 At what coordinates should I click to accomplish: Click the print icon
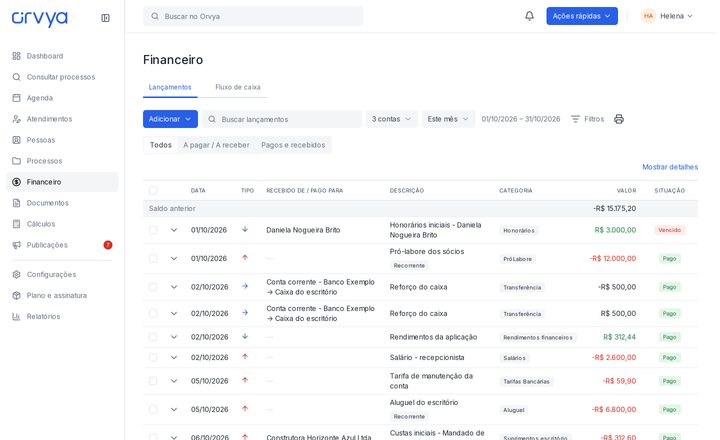[619, 119]
